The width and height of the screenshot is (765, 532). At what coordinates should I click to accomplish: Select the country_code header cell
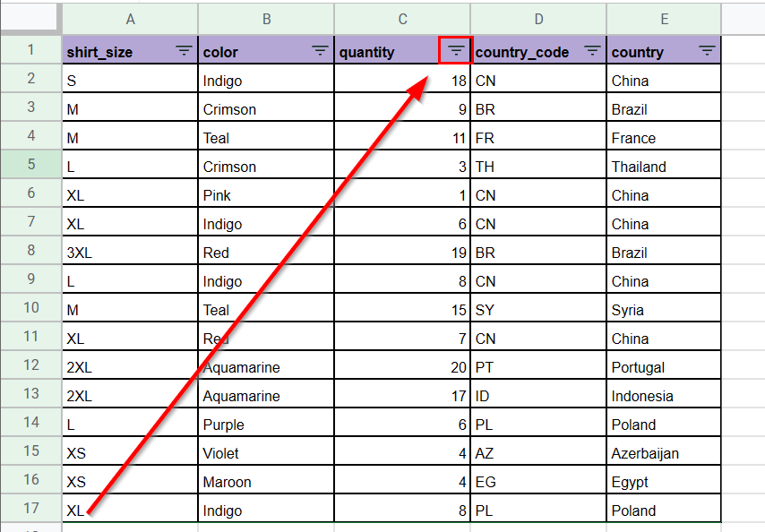tap(538, 50)
